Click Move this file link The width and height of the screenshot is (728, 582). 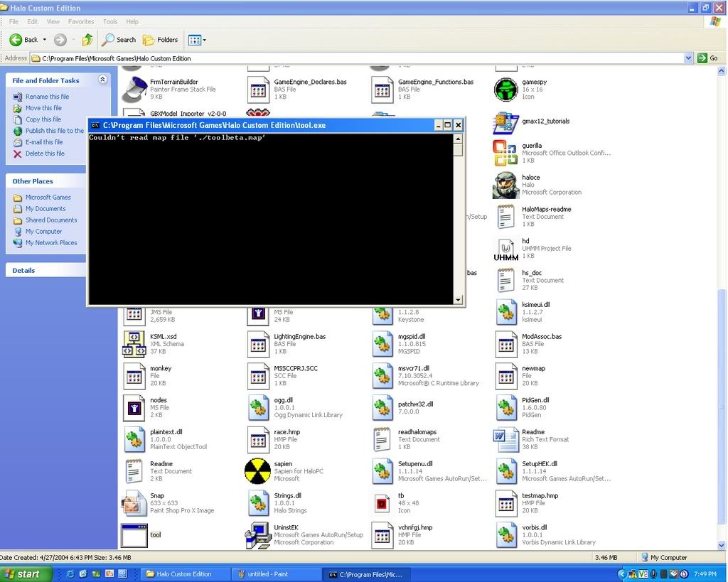(43, 108)
